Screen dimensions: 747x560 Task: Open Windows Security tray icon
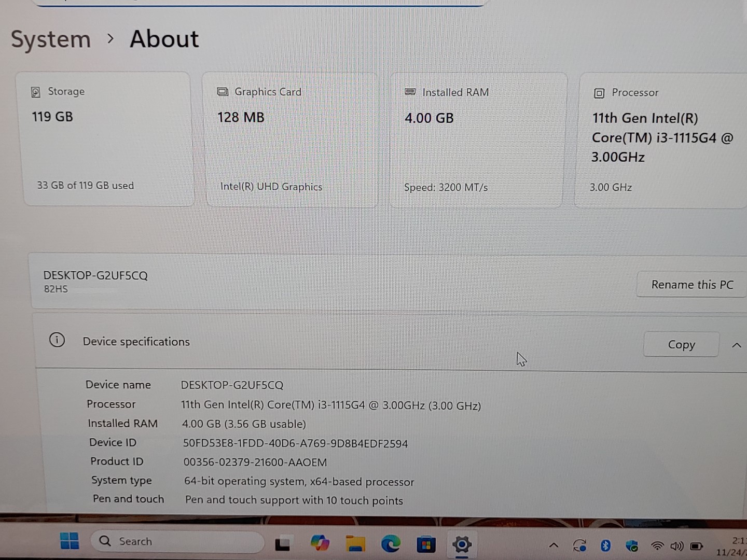click(x=631, y=545)
